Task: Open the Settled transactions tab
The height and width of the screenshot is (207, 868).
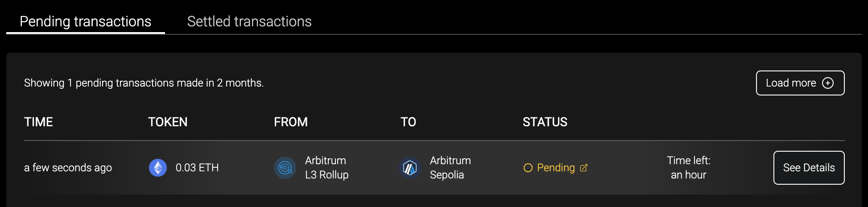Action: pyautogui.click(x=249, y=21)
